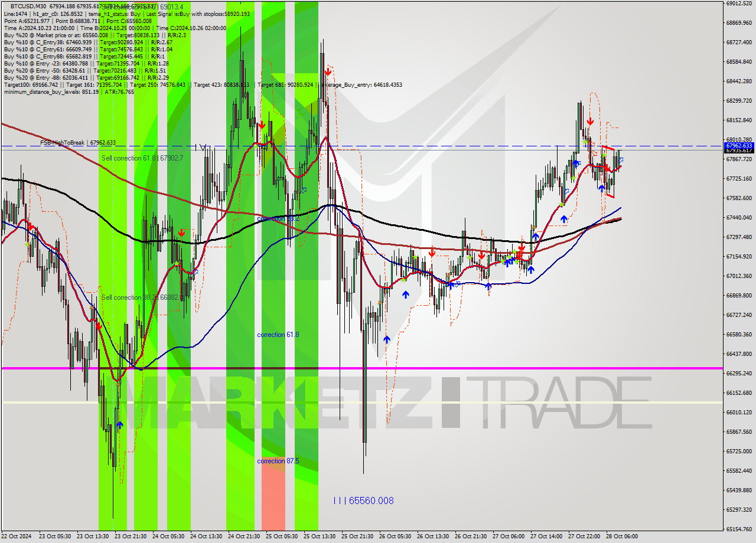Viewport: 756px width, 543px height.
Task: Click the '24 Oct 21:30' time axis label
Action: click(x=243, y=537)
